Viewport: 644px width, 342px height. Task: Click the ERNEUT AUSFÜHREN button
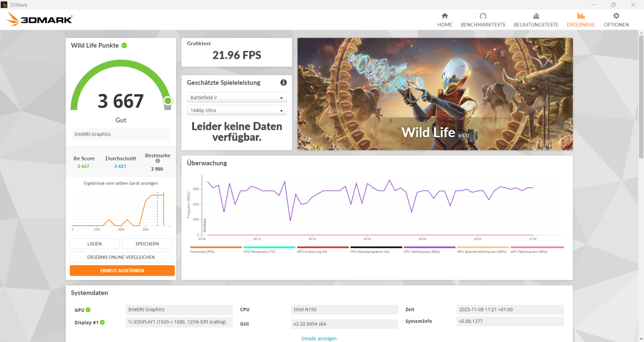(122, 271)
